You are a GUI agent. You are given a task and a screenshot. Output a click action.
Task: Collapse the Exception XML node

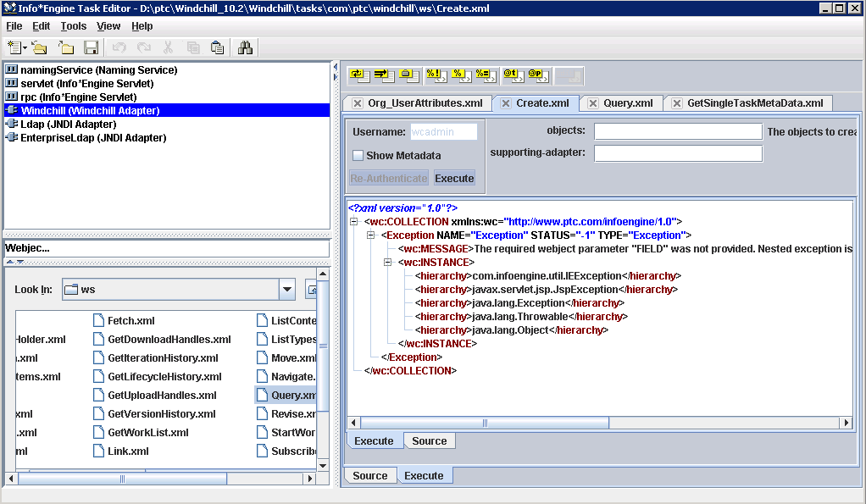pyautogui.click(x=371, y=235)
